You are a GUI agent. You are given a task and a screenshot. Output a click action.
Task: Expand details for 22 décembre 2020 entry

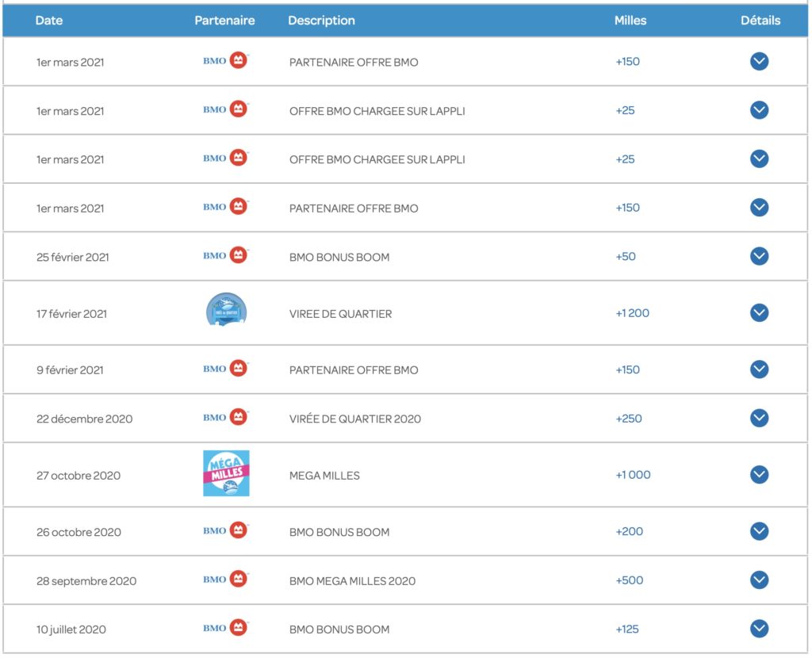[x=759, y=418]
